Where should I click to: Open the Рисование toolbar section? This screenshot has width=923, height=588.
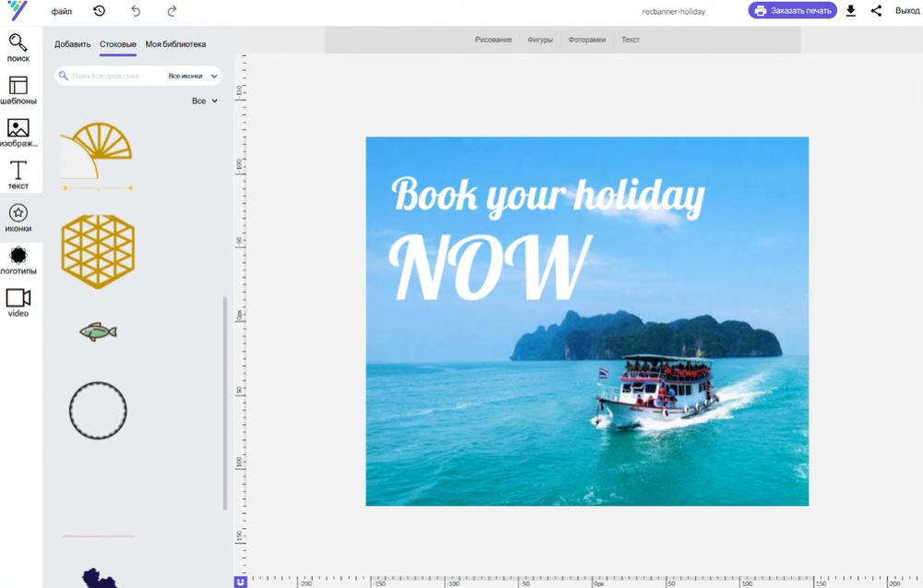(493, 40)
